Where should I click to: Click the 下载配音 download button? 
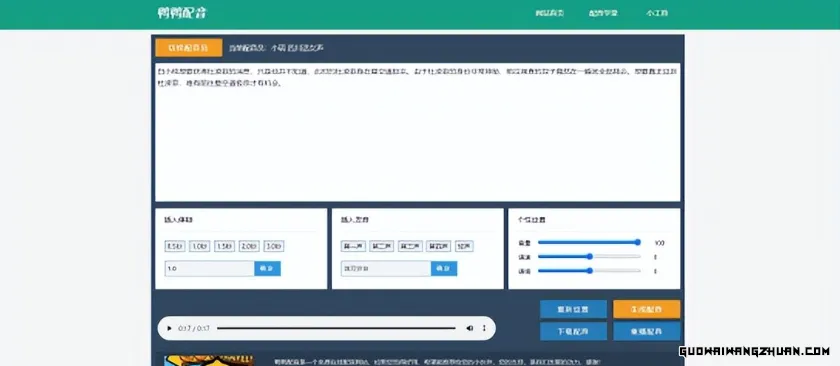coord(573,331)
